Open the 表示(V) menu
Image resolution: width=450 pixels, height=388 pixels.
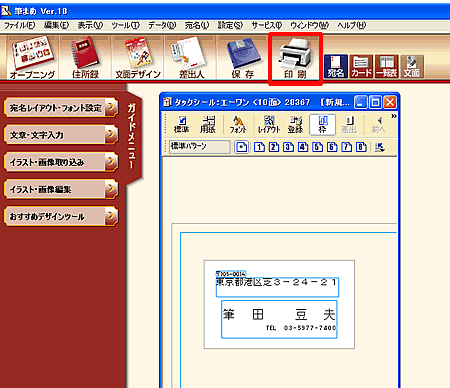(x=90, y=25)
